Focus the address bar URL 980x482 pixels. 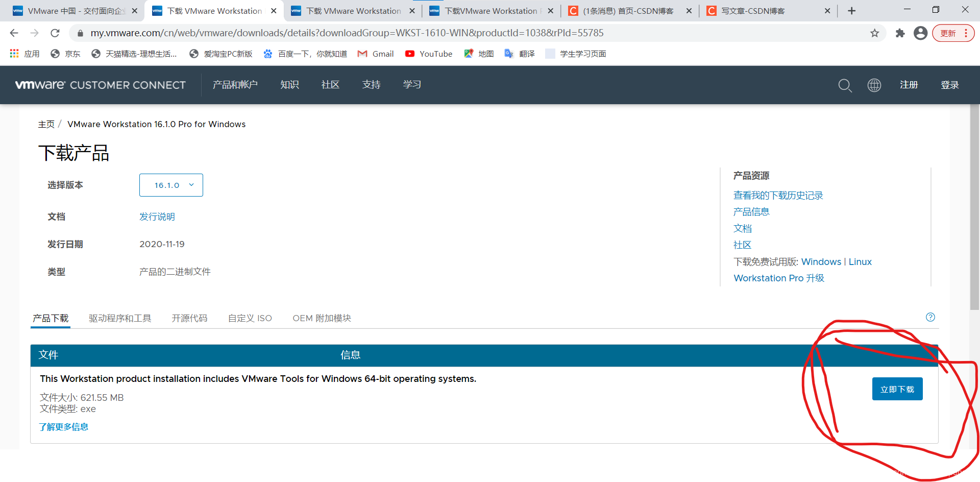tap(347, 33)
